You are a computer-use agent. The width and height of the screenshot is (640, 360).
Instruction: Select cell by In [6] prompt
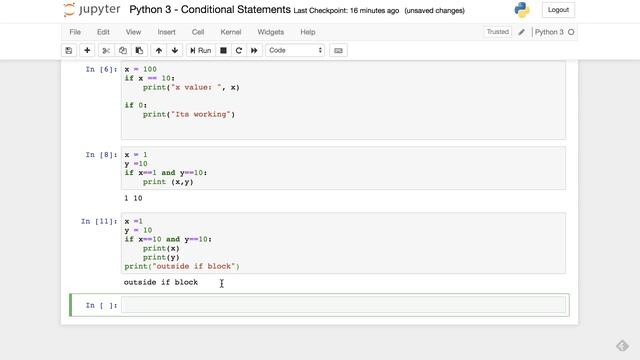[x=101, y=69]
